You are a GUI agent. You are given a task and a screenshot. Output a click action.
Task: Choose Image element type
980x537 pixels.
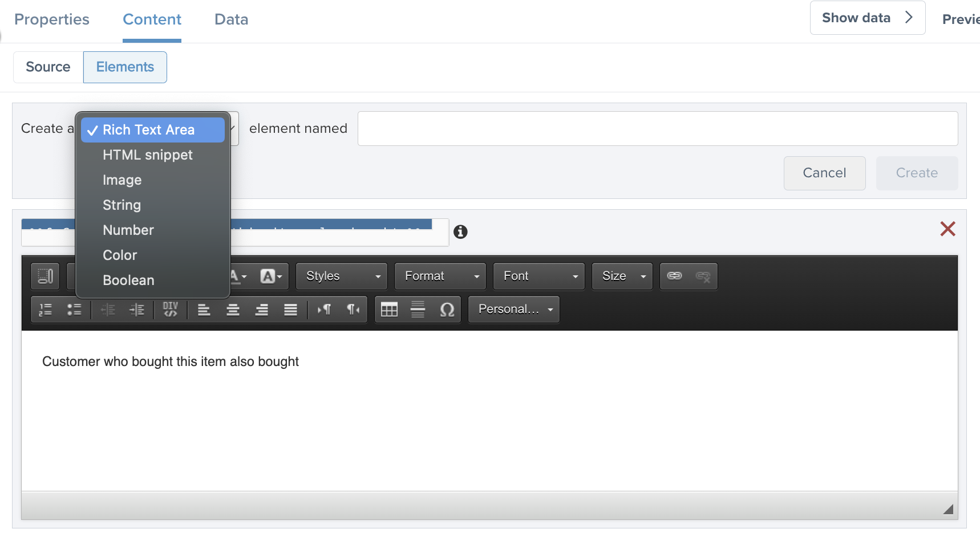coord(153,180)
